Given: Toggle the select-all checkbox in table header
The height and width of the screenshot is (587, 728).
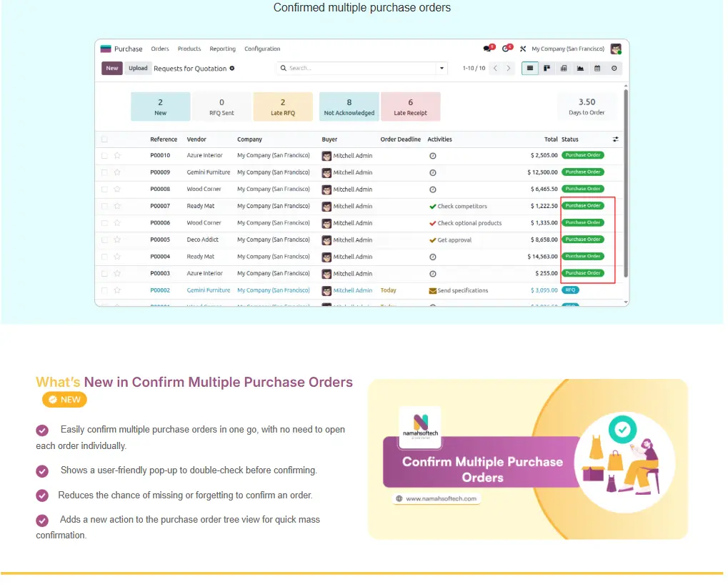Looking at the screenshot, I should point(105,139).
